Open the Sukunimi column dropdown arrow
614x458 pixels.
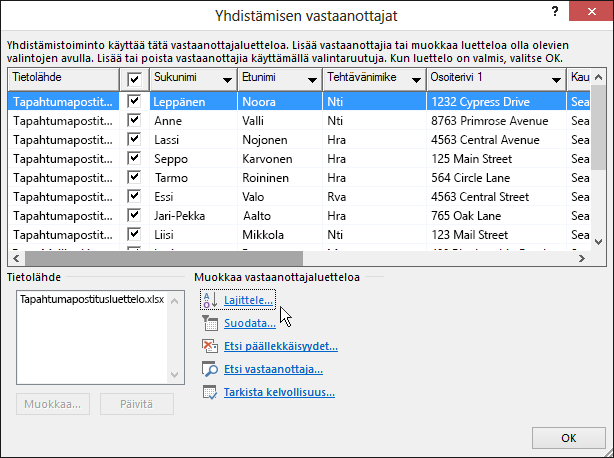click(227, 80)
